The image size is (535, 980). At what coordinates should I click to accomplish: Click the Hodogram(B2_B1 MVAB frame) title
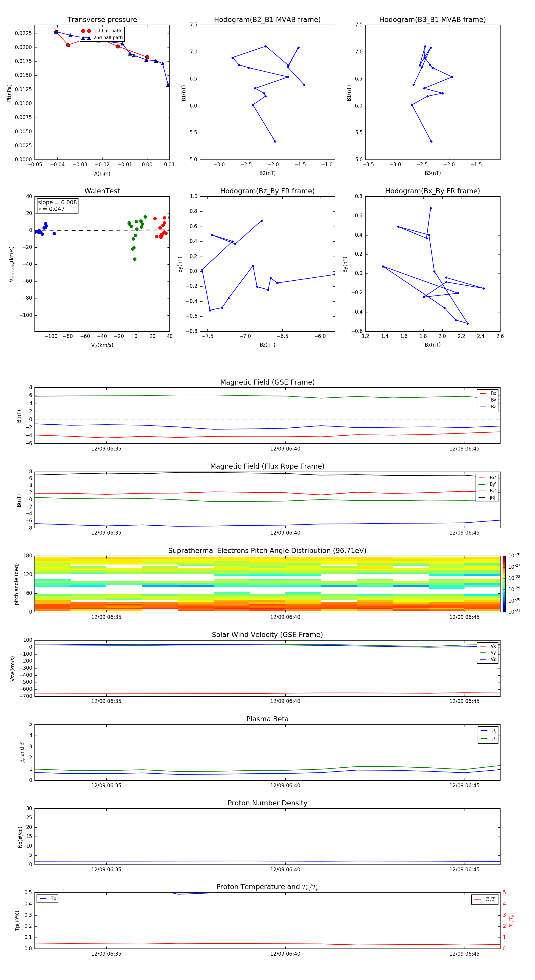[x=267, y=20]
